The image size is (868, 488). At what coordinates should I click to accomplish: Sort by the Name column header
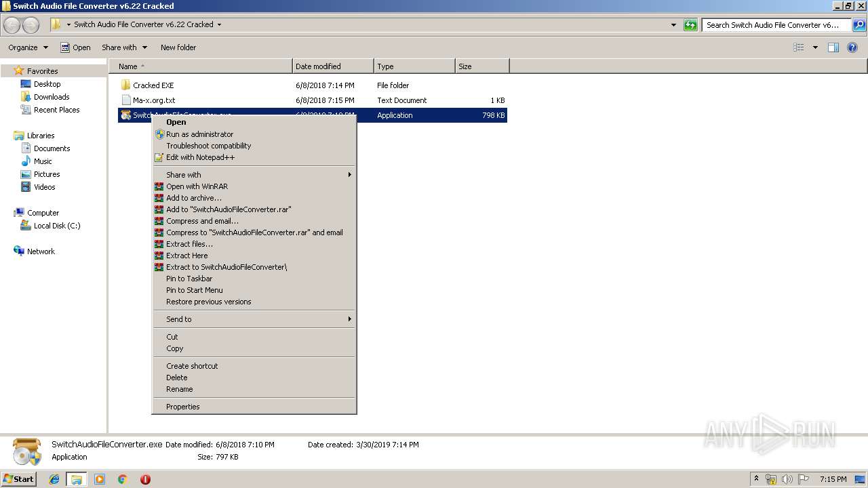tap(201, 66)
